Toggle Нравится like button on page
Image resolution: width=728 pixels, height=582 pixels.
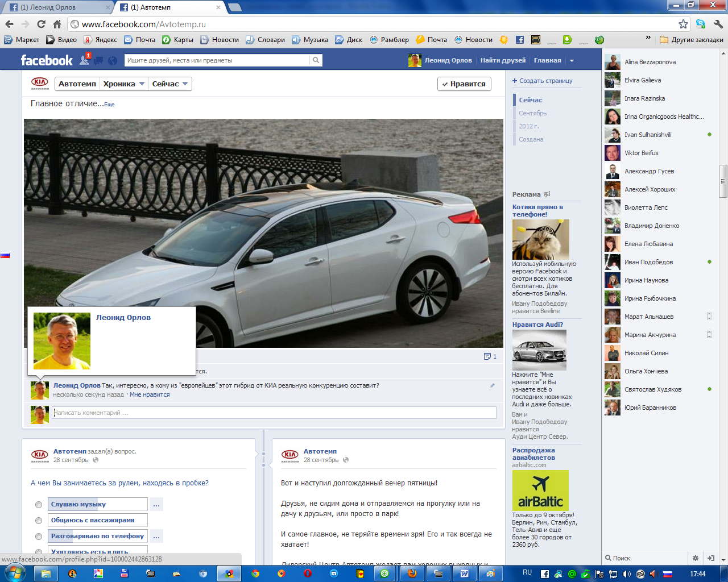coord(464,84)
